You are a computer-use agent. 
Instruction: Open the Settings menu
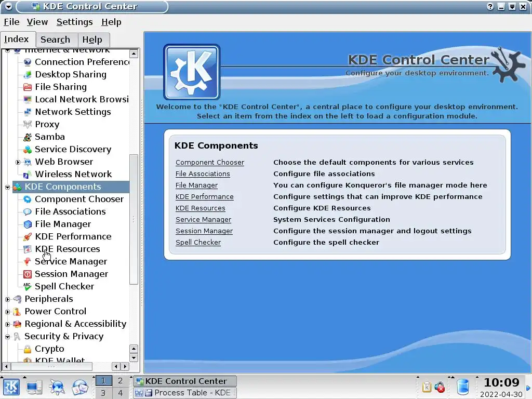pyautogui.click(x=75, y=22)
